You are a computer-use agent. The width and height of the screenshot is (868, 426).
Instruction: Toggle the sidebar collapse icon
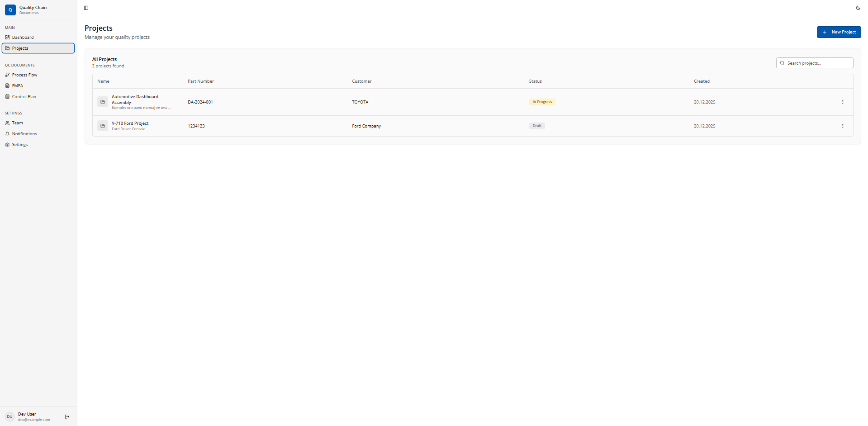pos(86,8)
